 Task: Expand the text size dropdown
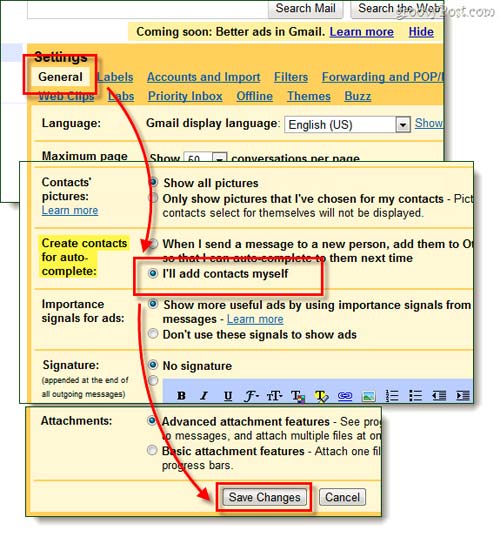click(x=274, y=396)
